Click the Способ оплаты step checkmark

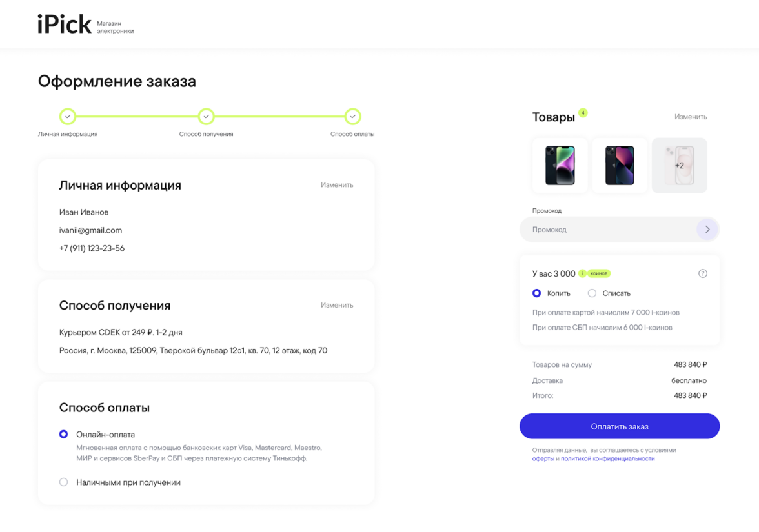click(x=352, y=117)
